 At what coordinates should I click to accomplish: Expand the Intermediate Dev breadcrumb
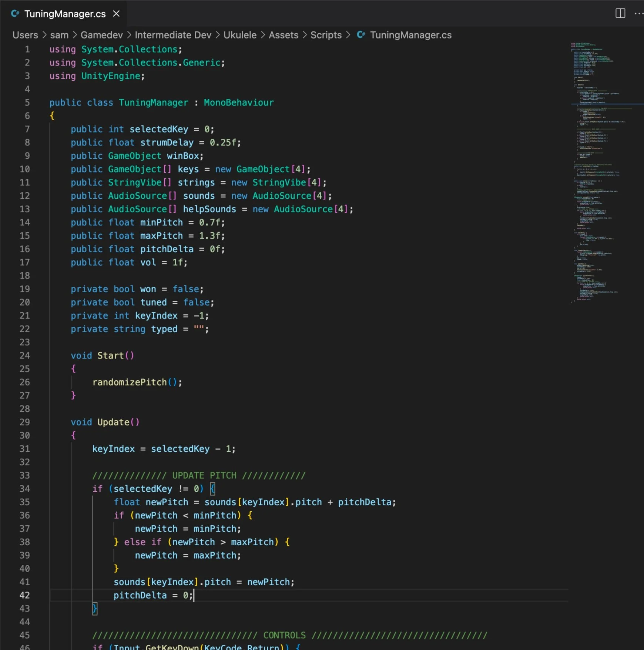tap(173, 35)
